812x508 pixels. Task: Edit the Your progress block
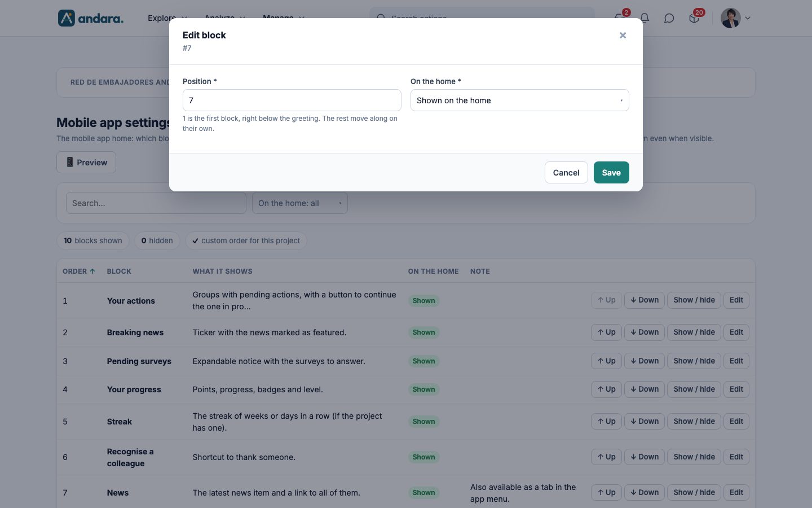pyautogui.click(x=736, y=389)
